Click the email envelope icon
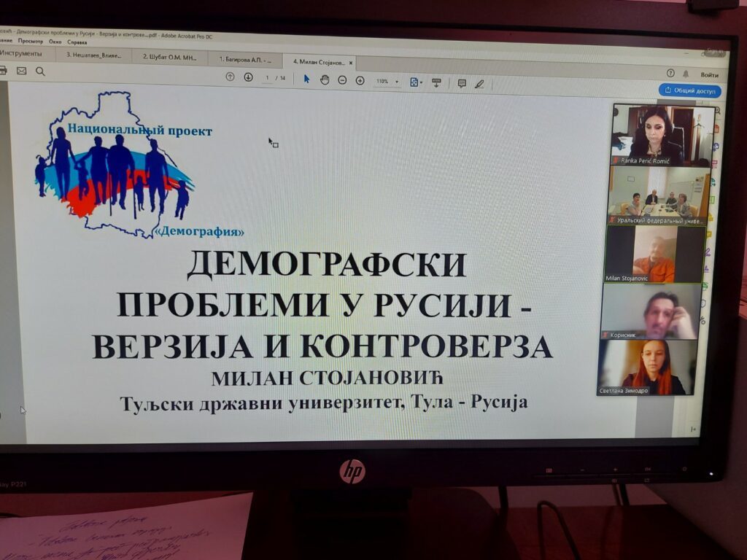 click(x=21, y=71)
